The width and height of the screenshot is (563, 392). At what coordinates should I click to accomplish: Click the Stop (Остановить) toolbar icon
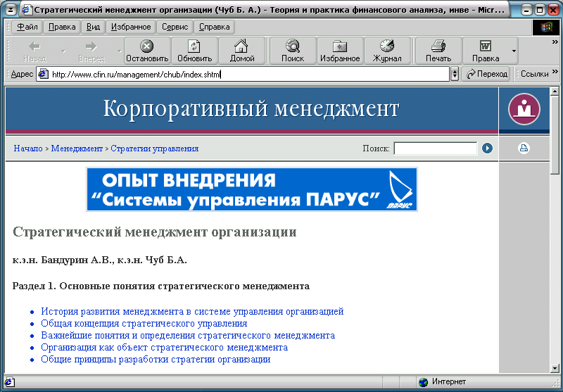pyautogui.click(x=147, y=50)
